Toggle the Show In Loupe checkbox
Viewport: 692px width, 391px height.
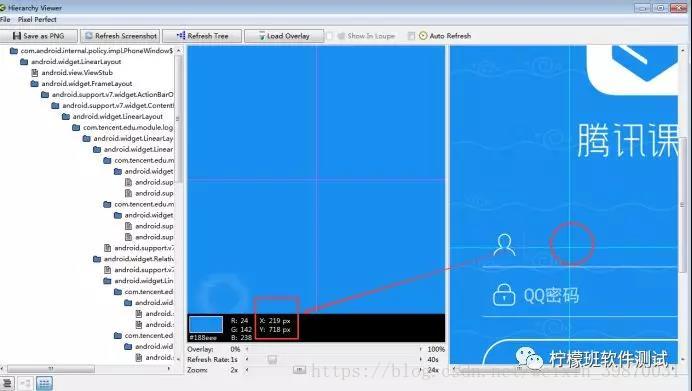[x=329, y=36]
